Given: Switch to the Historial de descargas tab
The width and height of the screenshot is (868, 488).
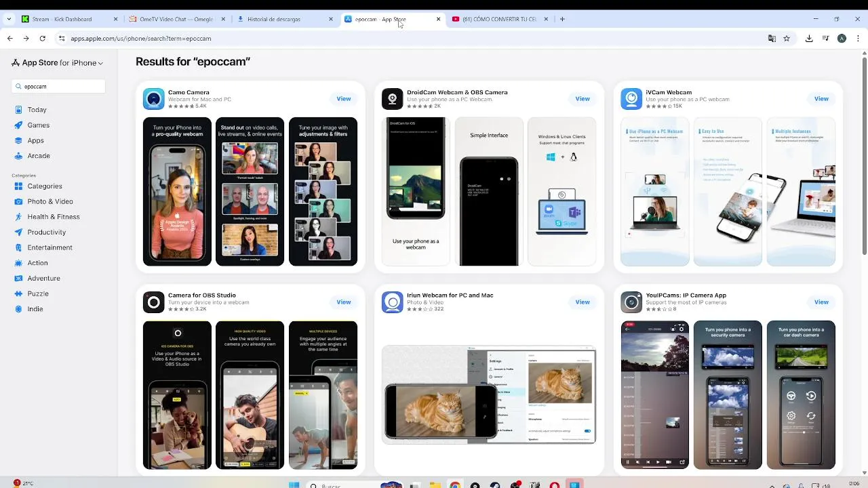Looking at the screenshot, I should (x=283, y=19).
